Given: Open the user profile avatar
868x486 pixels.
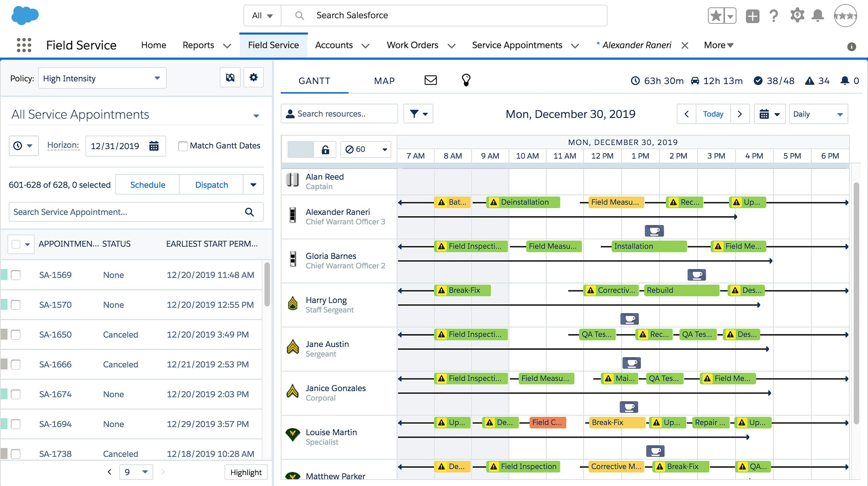Looking at the screenshot, I should (846, 16).
